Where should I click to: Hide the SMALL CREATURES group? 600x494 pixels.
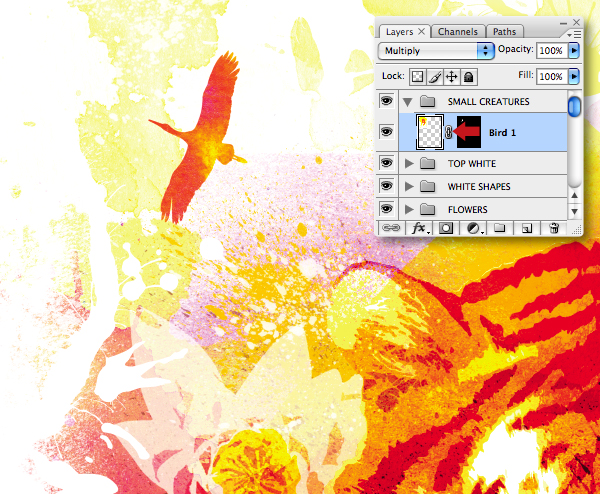point(386,101)
